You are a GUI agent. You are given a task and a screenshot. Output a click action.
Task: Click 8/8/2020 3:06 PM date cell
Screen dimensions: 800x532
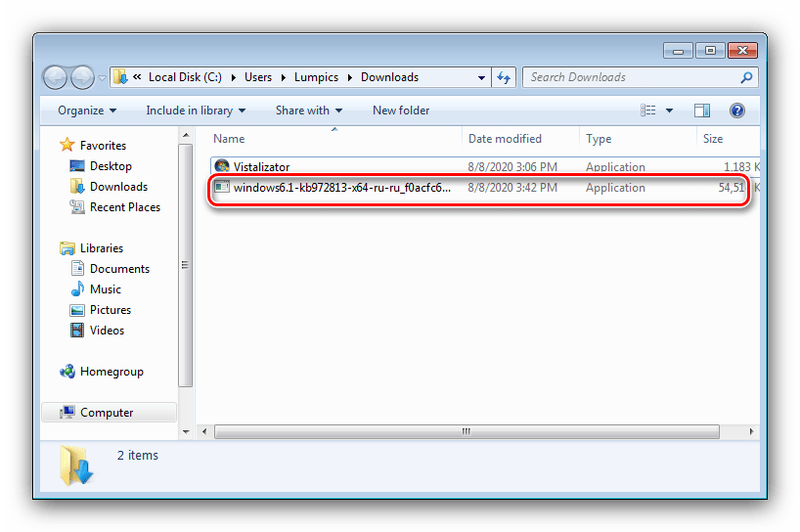(512, 167)
